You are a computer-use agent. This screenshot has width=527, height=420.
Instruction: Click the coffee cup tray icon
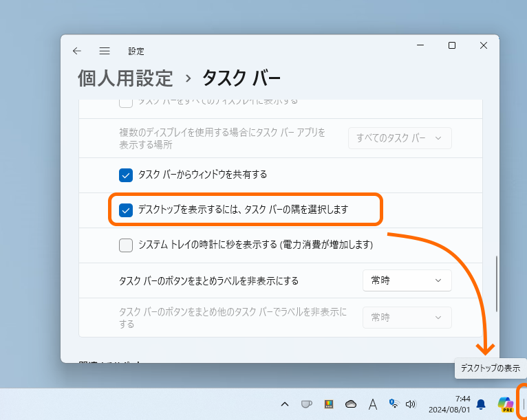[x=306, y=404]
